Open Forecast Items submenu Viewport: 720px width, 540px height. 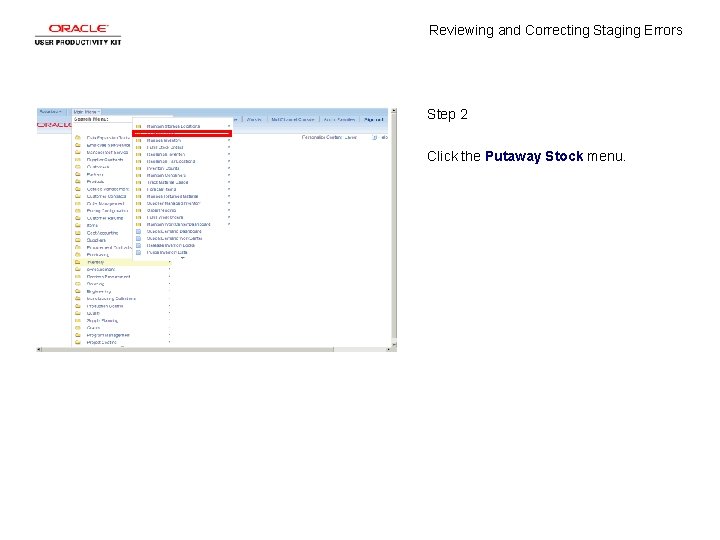coord(161,189)
